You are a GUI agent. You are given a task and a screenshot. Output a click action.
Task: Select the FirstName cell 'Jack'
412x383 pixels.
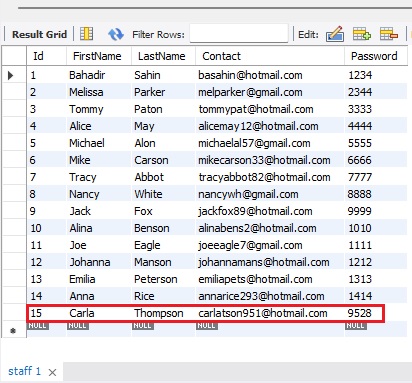coord(99,211)
